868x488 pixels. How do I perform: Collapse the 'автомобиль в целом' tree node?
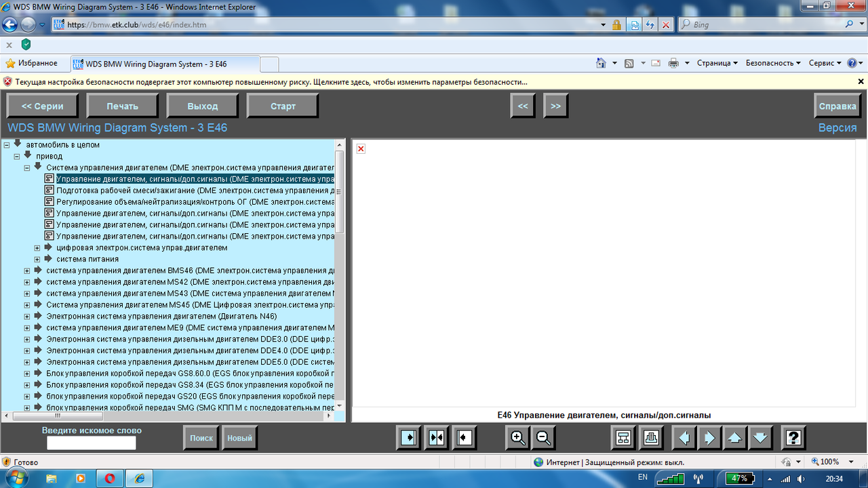coord(7,145)
